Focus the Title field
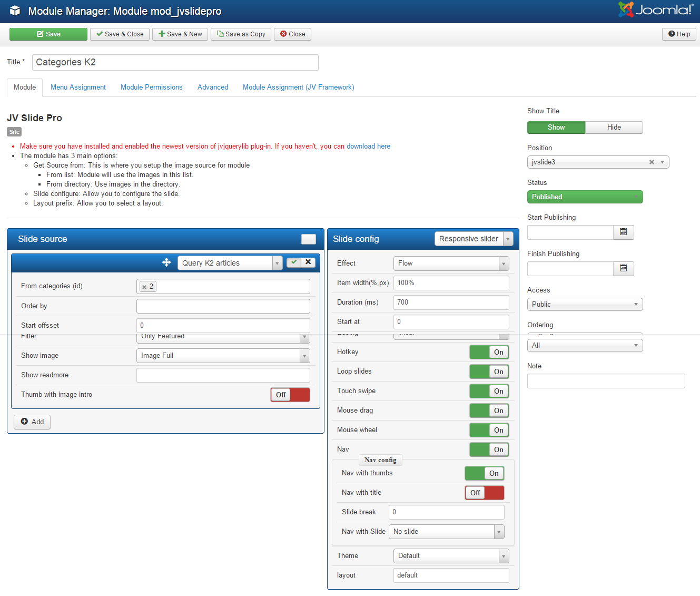 175,62
